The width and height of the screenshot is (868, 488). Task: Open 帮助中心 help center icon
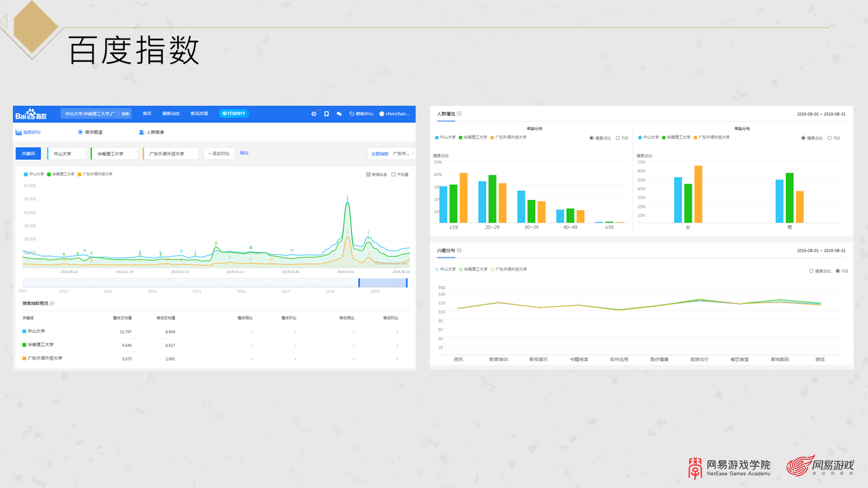pos(351,114)
